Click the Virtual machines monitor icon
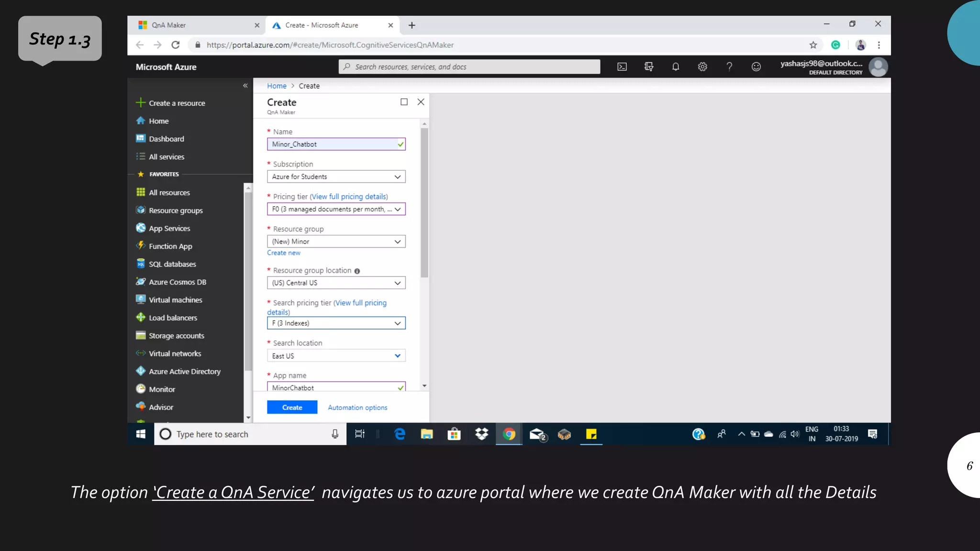Viewport: 980px width, 551px height. coord(141,299)
